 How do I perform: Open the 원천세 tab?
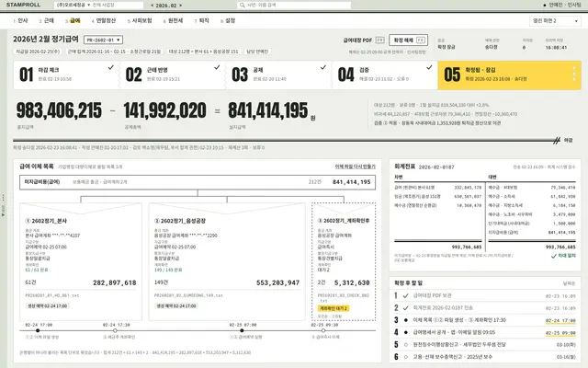point(174,20)
